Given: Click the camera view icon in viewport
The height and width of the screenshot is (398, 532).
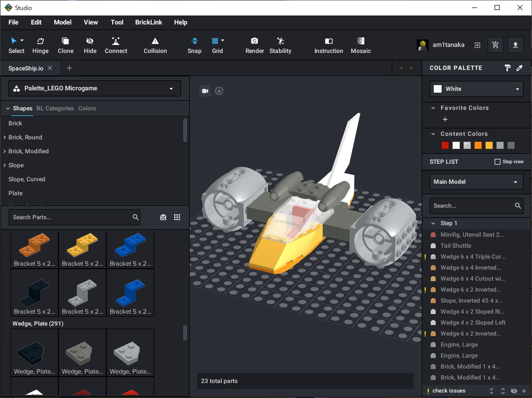Looking at the screenshot, I should click(x=205, y=91).
